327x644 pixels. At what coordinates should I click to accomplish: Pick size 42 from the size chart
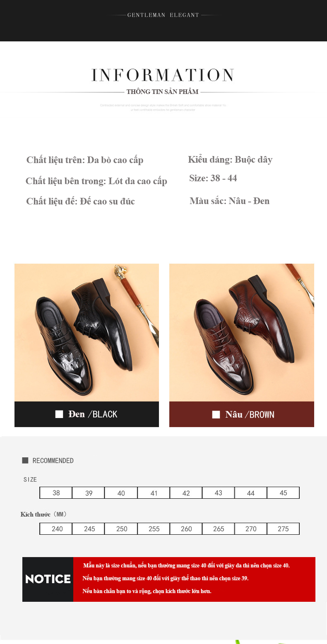[186, 493]
